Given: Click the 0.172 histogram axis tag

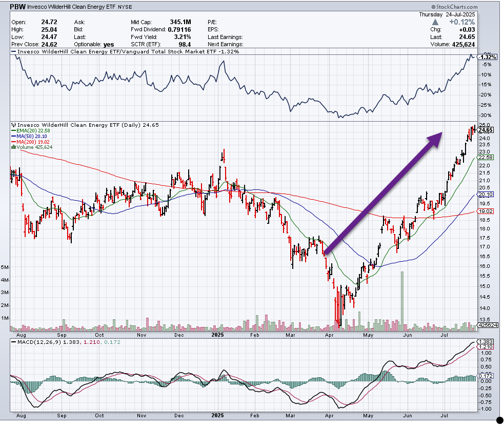Looking at the screenshot, I should pos(486,376).
